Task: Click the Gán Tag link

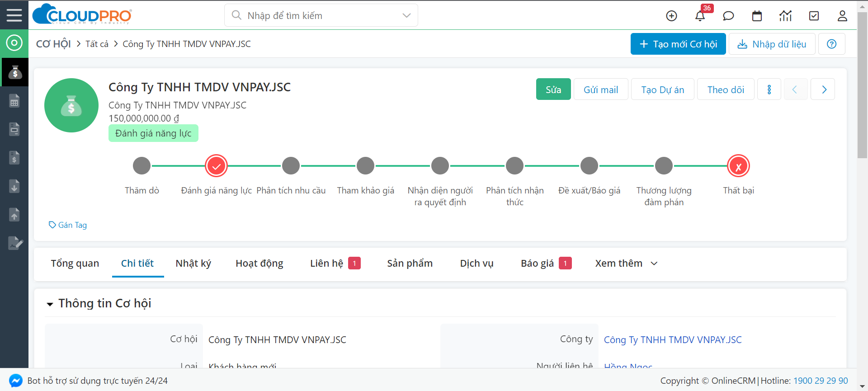Action: [x=68, y=225]
